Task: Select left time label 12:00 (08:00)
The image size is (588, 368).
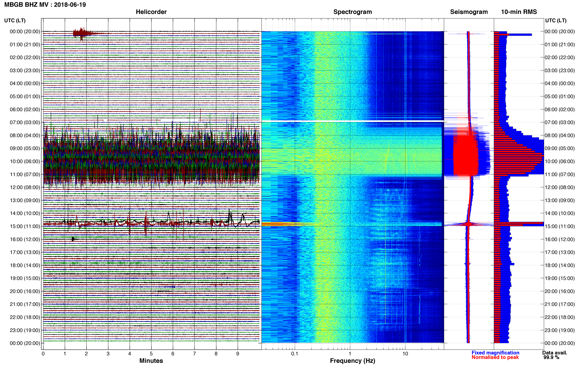Action: [25, 187]
